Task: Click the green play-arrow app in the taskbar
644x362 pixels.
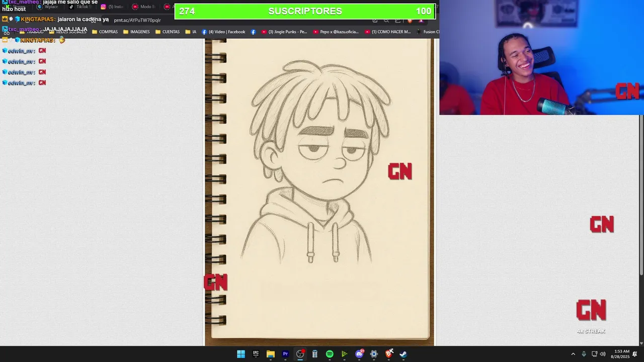Action: coord(344,354)
